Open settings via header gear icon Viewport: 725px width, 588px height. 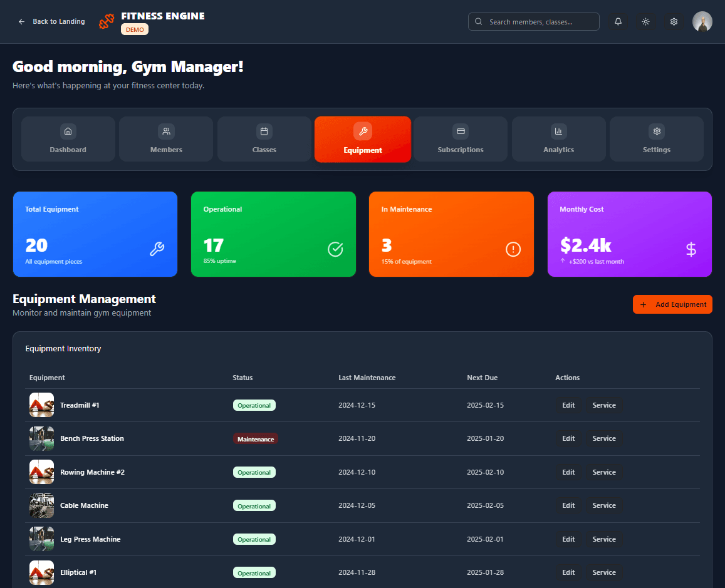674,22
